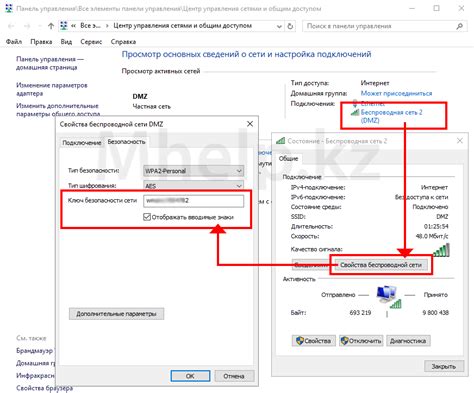
Task: Switch to Подключение tab
Action: [x=82, y=143]
